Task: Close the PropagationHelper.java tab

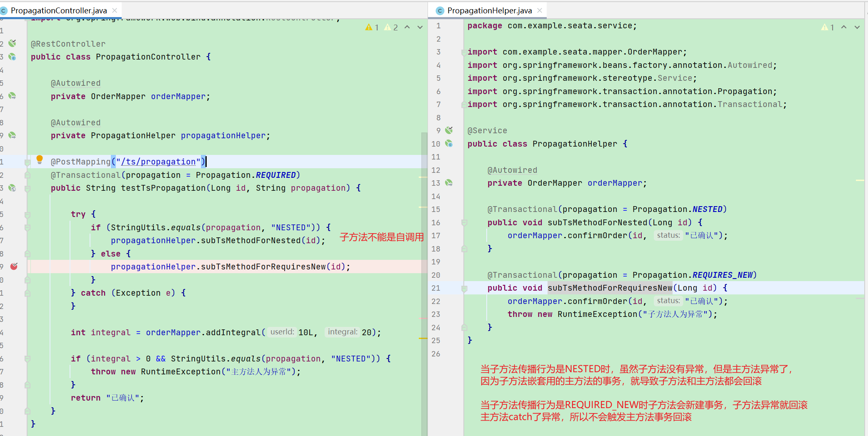Action: (540, 10)
